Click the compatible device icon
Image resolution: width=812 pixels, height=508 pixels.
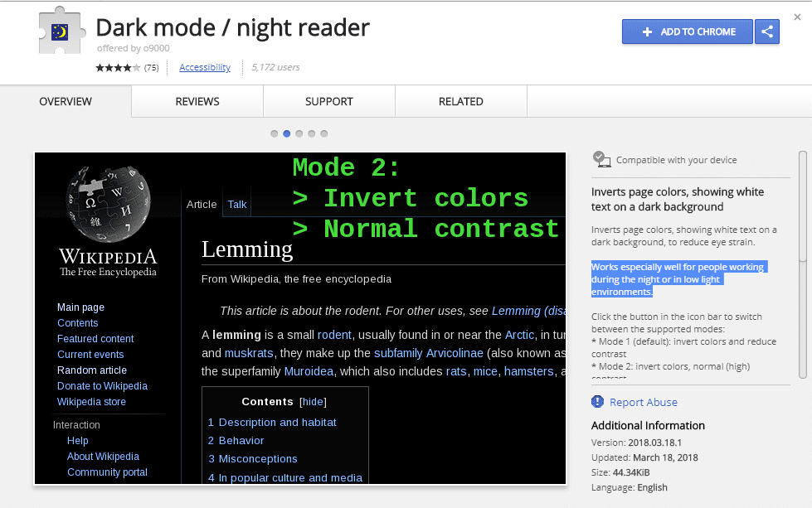(x=601, y=159)
